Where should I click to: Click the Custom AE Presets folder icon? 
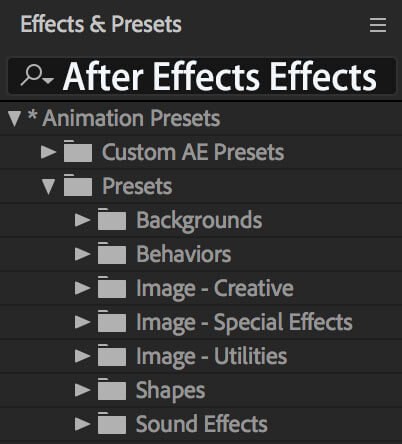tap(78, 151)
